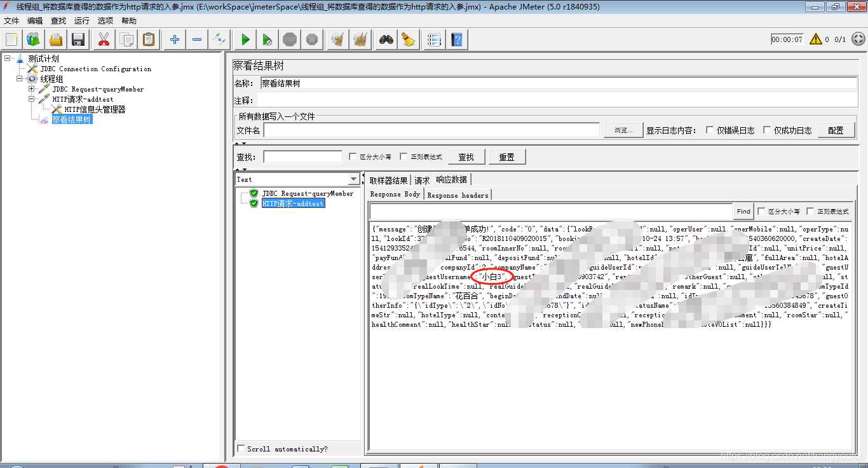Select HTTP信息头管理器 in the tree
Image resolution: width=868 pixels, height=468 pixels.
pyautogui.click(x=95, y=109)
